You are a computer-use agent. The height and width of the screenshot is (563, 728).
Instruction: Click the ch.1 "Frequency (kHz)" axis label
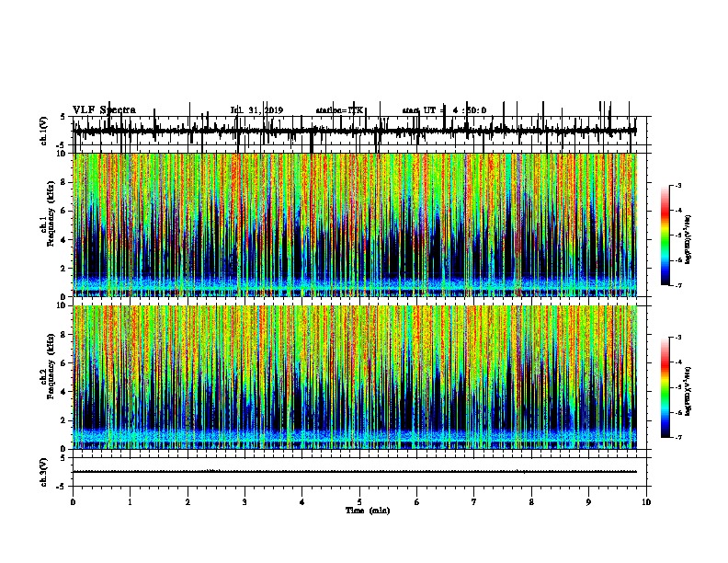51,213
